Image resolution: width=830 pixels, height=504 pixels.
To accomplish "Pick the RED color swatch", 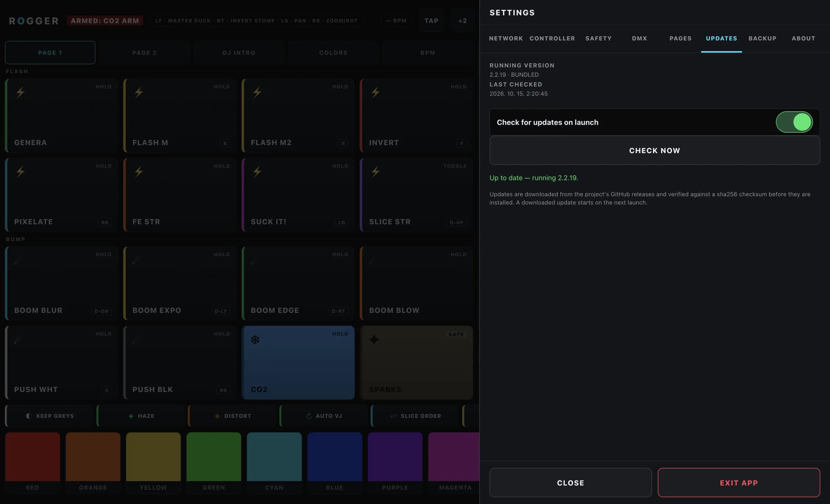I will click(33, 463).
